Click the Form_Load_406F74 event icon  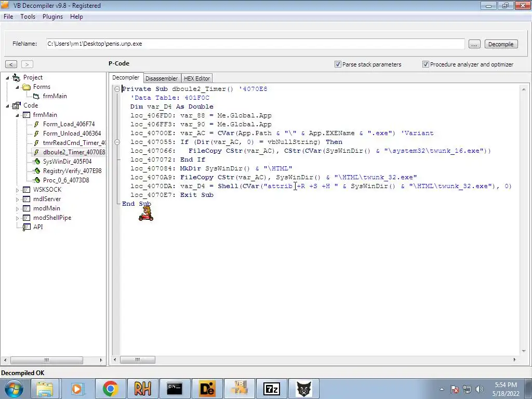tap(36, 124)
